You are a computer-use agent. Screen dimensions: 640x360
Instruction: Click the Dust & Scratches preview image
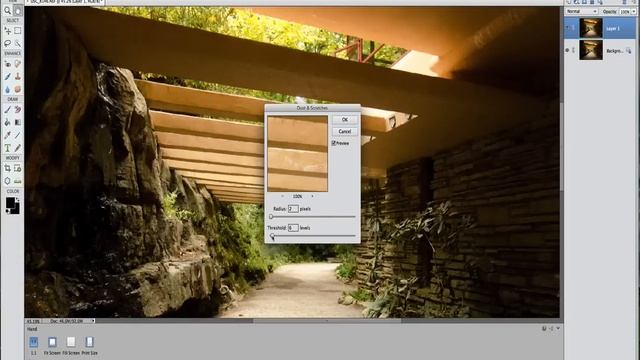[x=298, y=153]
